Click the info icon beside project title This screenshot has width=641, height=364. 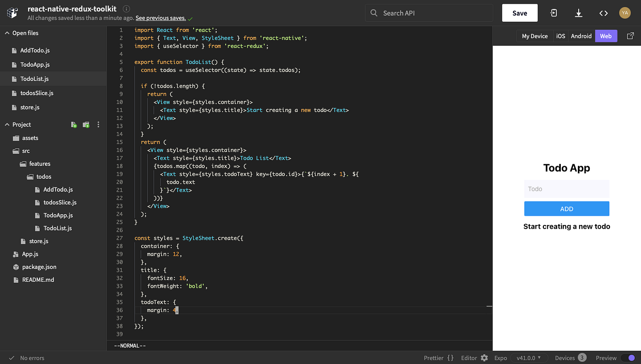(126, 8)
